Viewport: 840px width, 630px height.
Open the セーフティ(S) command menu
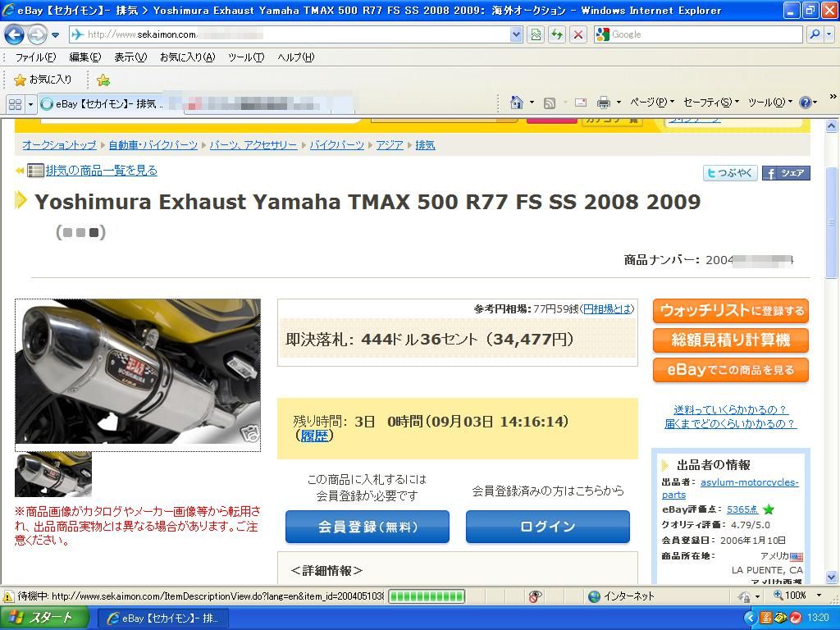tap(711, 103)
